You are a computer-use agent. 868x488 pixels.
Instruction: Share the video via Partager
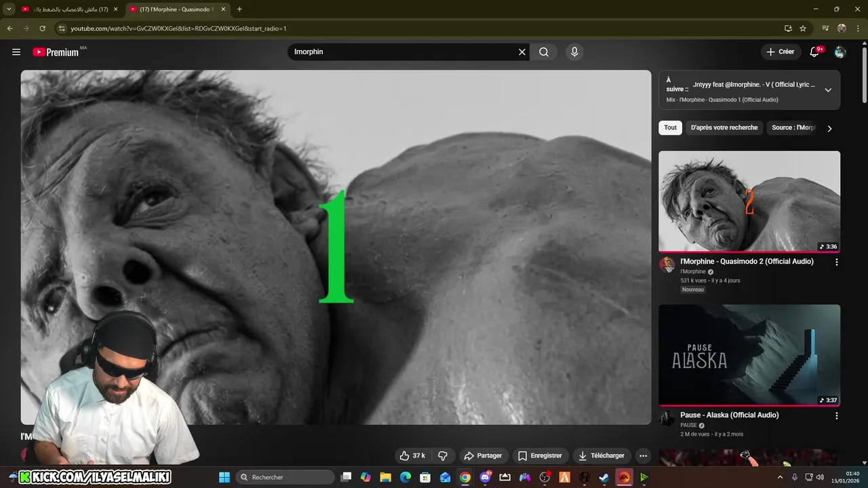pos(484,455)
